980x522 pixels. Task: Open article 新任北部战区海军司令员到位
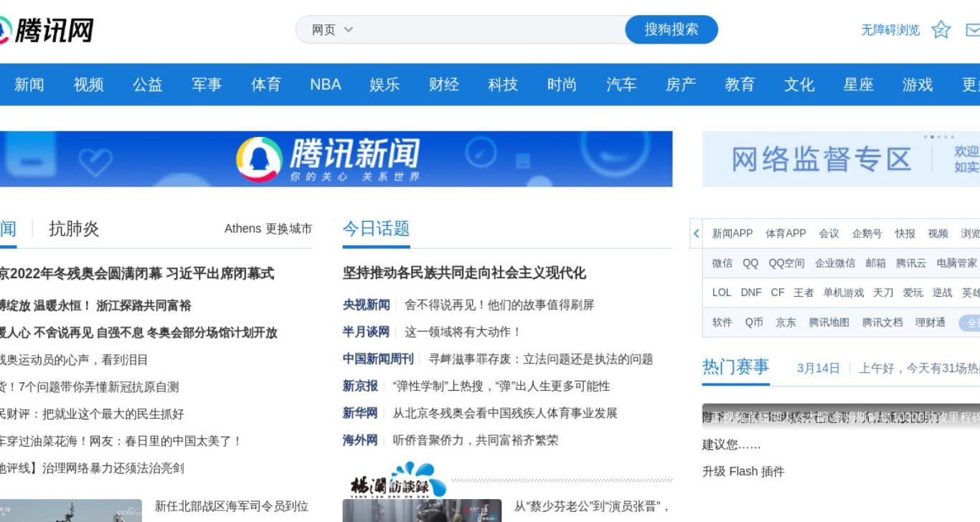(232, 507)
